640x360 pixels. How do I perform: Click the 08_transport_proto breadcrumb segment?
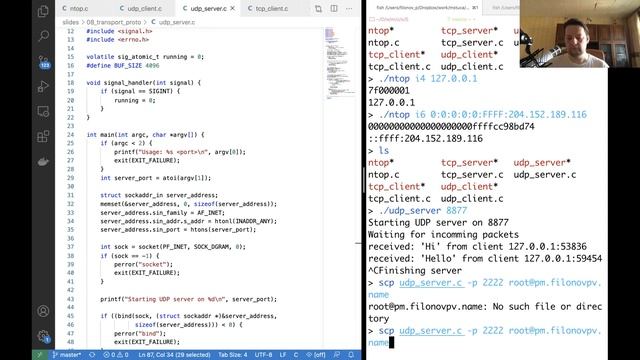point(114,22)
